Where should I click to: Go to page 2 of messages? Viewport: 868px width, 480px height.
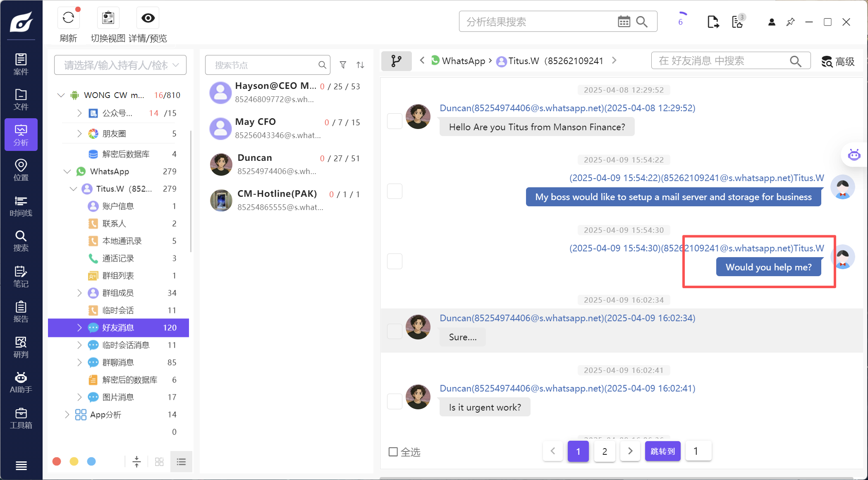[x=605, y=451]
